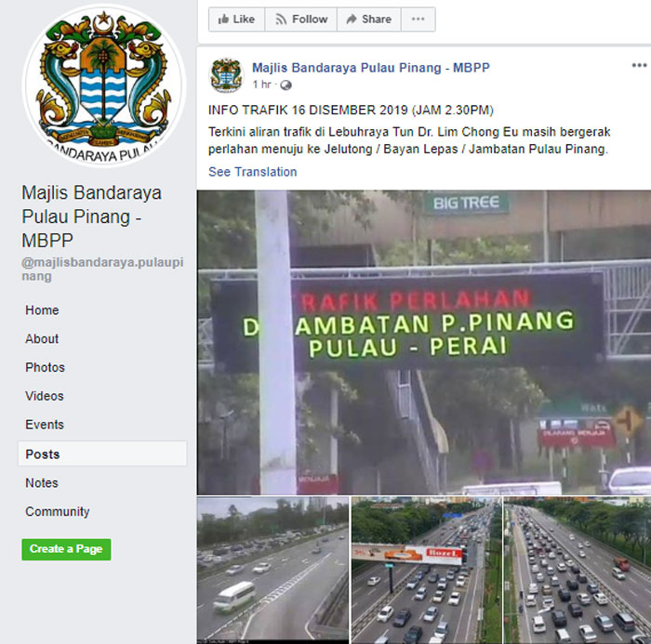The image size is (651, 644).
Task: Open the traffic signboard main photo
Action: tap(424, 342)
